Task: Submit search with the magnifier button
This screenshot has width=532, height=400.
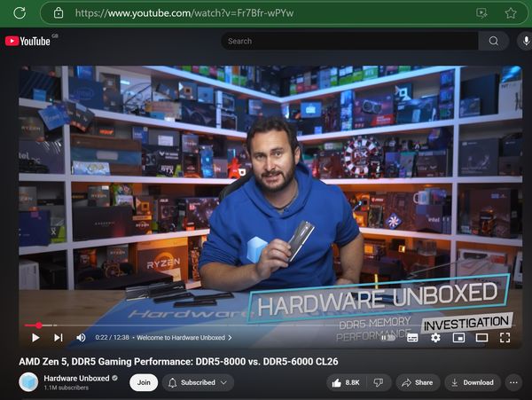Action: coord(493,41)
